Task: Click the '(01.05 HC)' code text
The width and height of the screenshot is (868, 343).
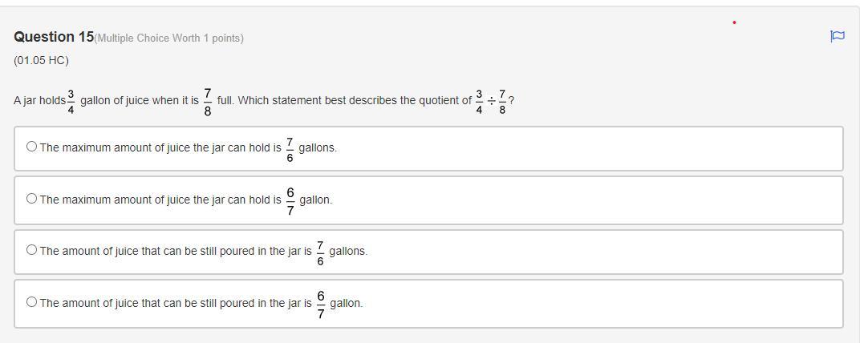Action: [41, 60]
